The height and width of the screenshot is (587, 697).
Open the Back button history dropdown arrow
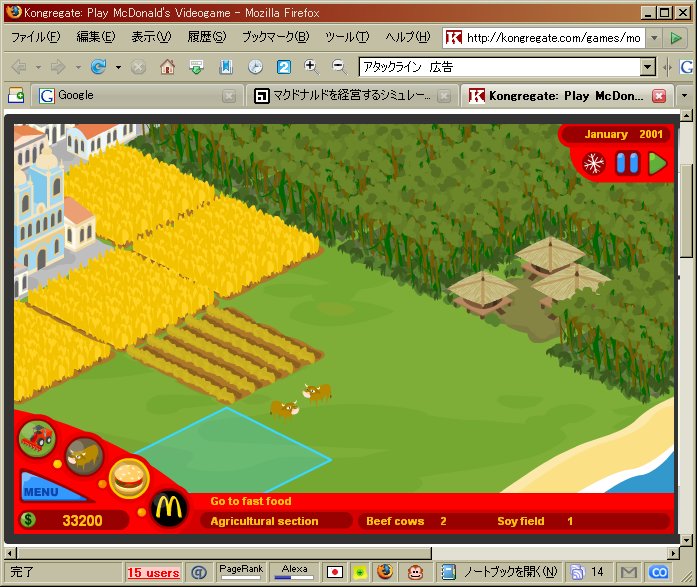click(x=38, y=68)
